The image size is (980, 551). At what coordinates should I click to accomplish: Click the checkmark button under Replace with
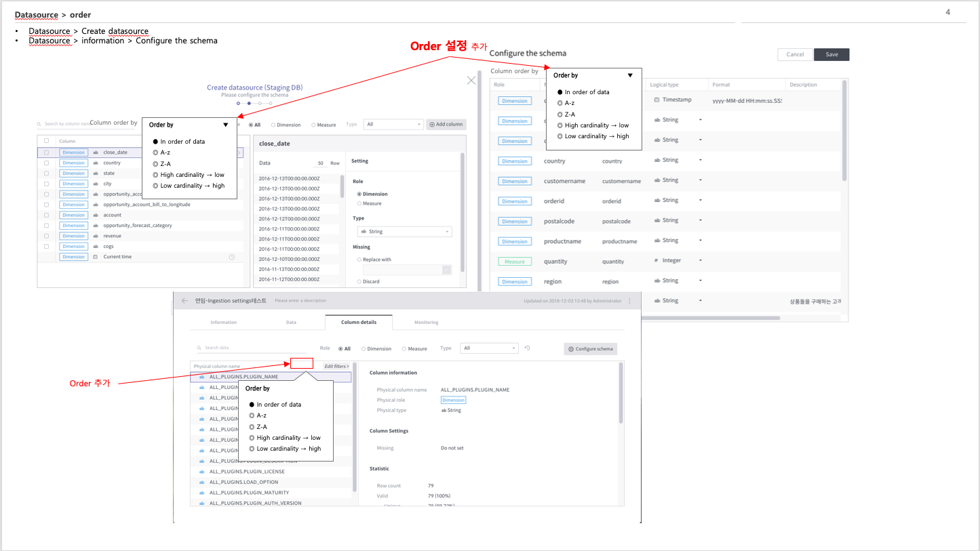[x=447, y=270]
